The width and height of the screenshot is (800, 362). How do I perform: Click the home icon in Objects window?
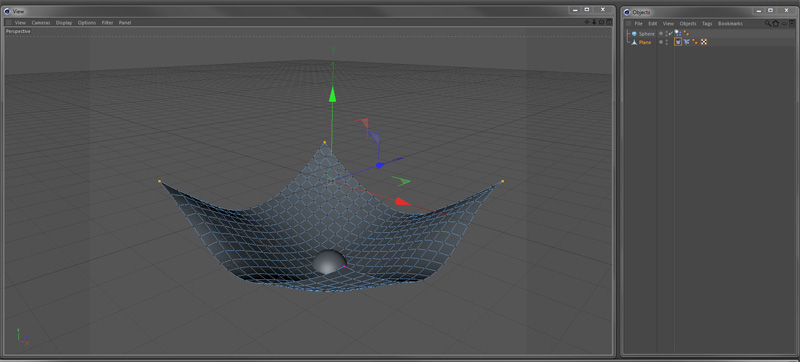[776, 23]
